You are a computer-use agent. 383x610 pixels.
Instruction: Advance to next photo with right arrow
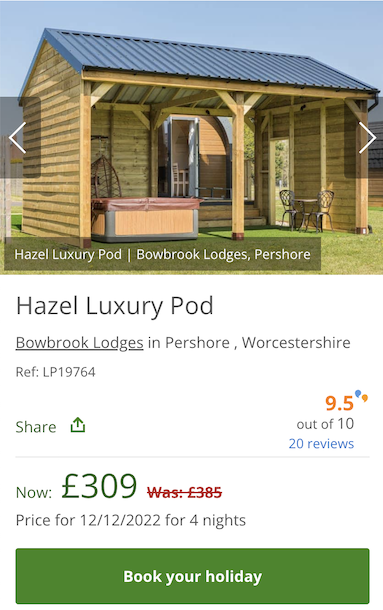(x=367, y=138)
